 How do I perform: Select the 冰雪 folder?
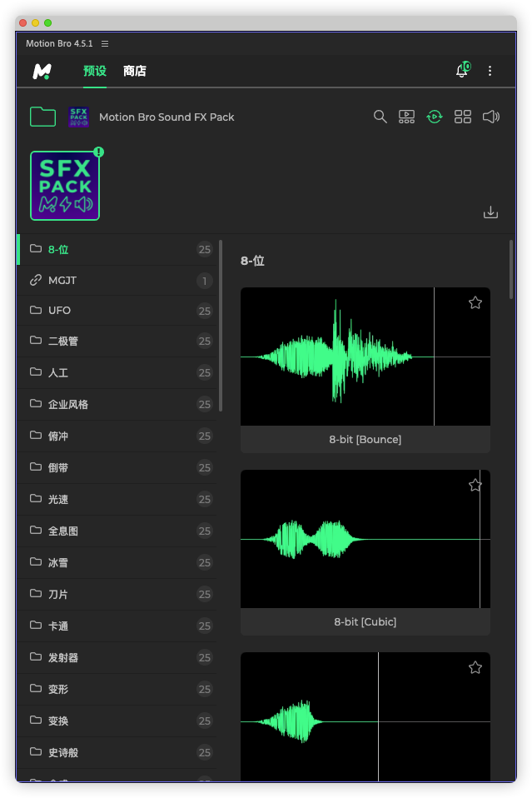pyautogui.click(x=117, y=562)
